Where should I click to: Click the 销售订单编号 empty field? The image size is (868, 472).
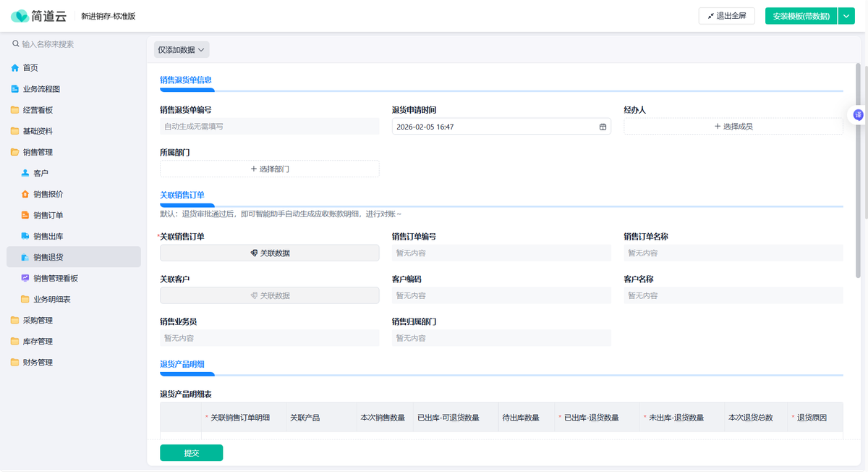[x=501, y=253]
